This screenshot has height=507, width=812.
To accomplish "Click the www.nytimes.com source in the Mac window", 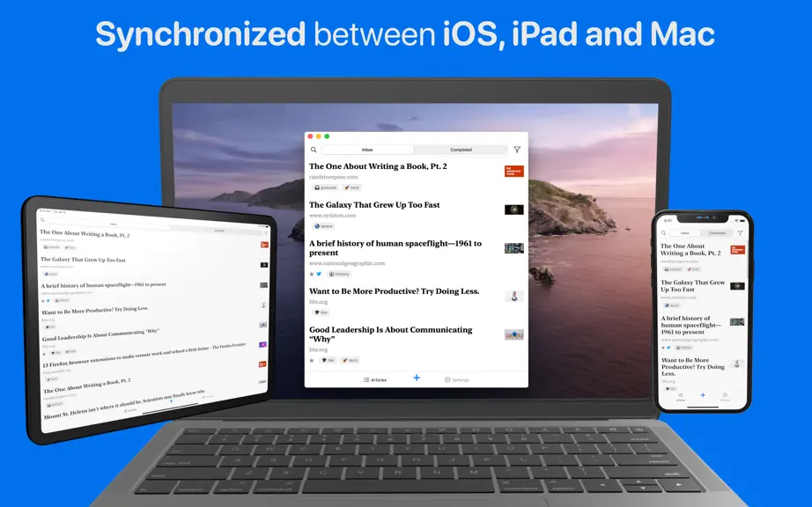I will pos(333,216).
